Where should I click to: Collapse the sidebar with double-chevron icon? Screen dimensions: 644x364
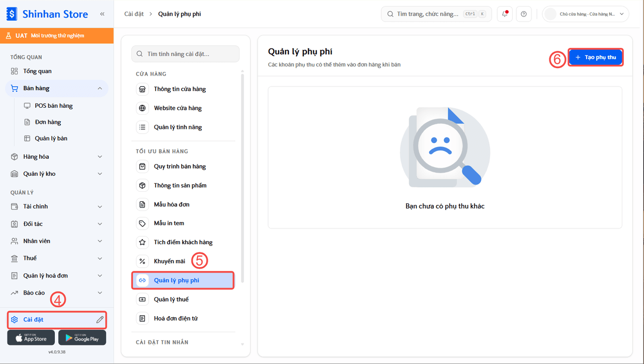click(102, 14)
